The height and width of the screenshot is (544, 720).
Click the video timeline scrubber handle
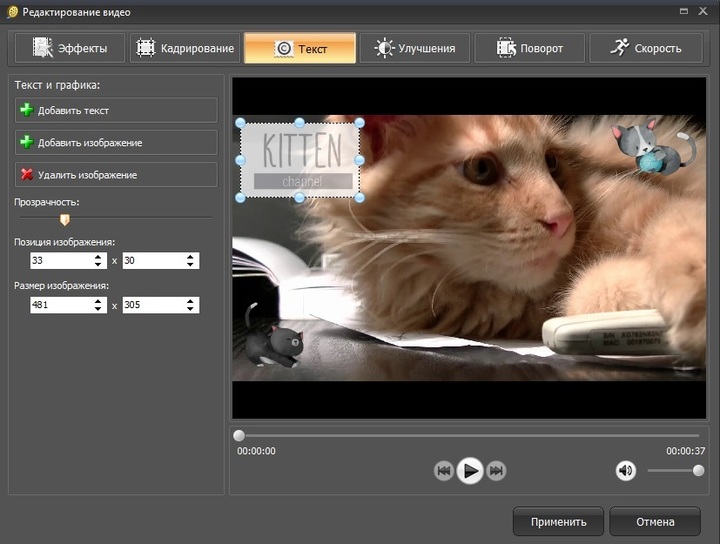239,435
